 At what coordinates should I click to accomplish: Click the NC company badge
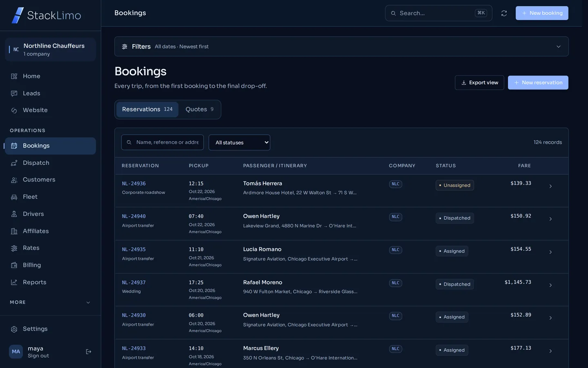point(16,49)
